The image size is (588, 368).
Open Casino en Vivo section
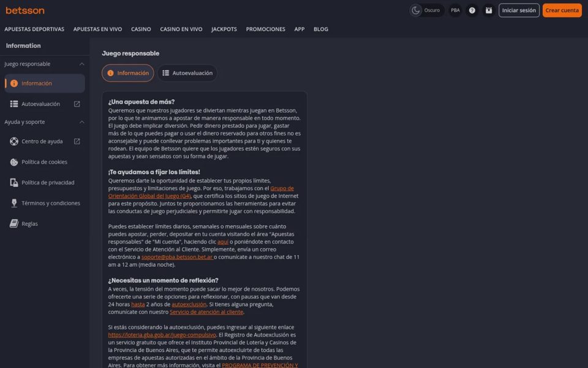pos(181,29)
